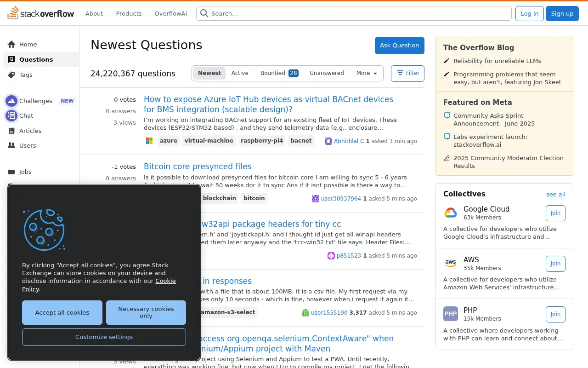
Task: Choose Necessary cookies only
Action: [x=146, y=313]
